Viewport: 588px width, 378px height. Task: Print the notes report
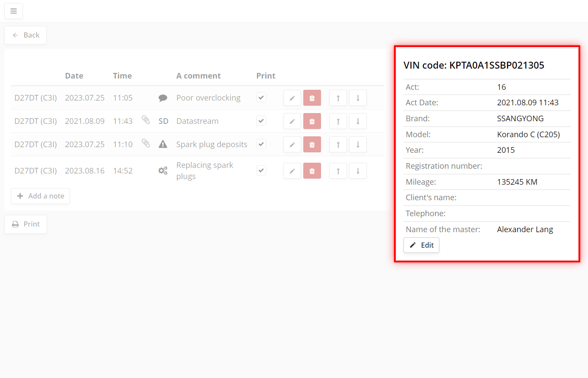click(25, 224)
